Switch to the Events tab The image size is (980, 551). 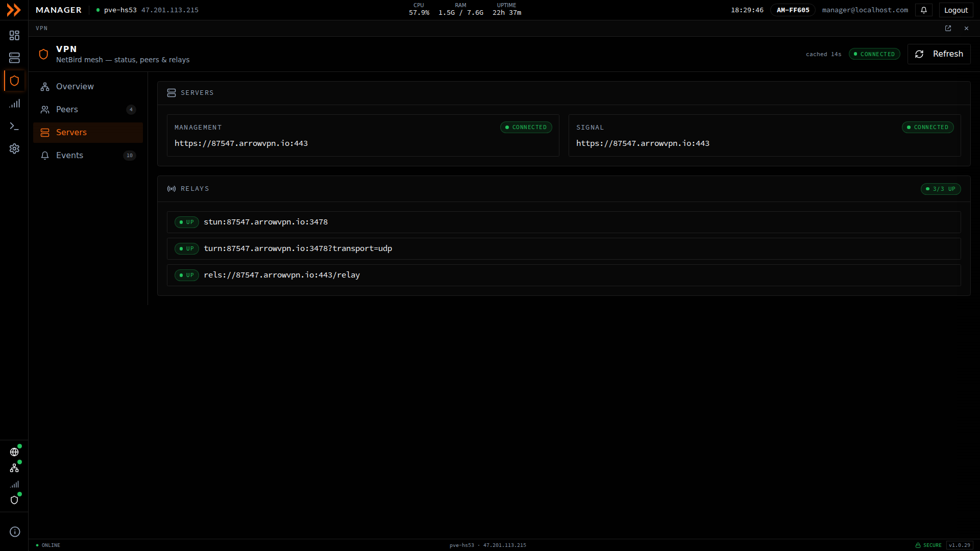tap(88, 156)
